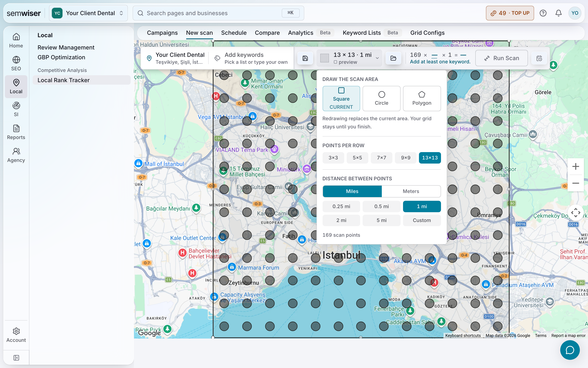Zoom in on the map

(x=576, y=166)
